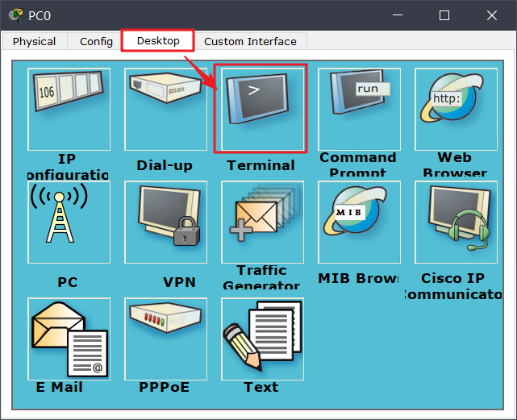517x420 pixels.
Task: Open the VPN app with padlock
Action: (x=165, y=222)
